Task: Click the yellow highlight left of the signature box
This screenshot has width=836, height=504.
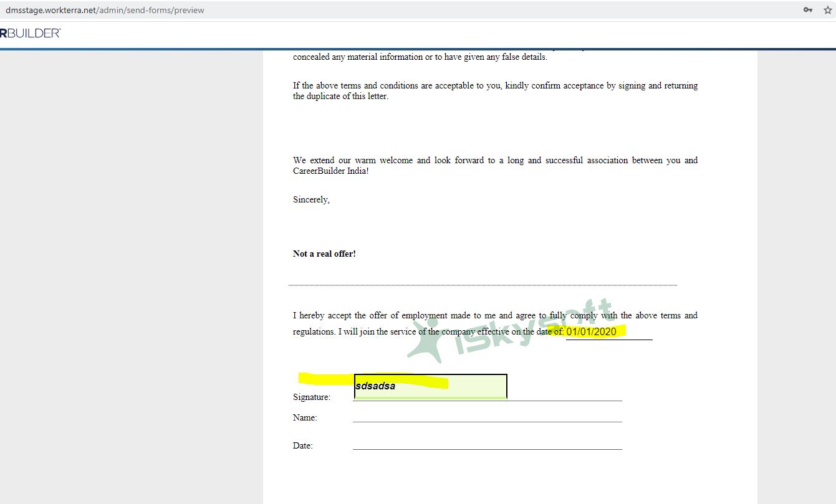Action: click(x=325, y=379)
